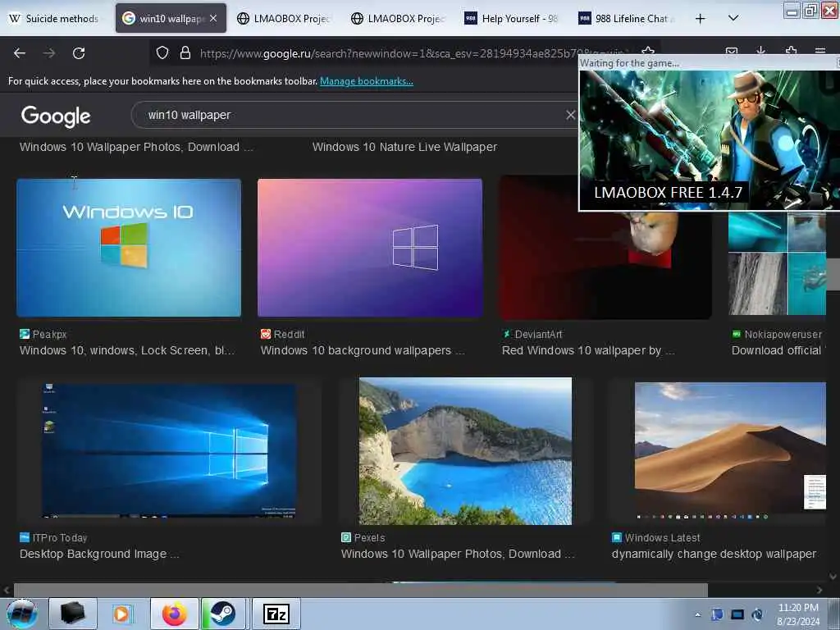Open the purple gradient Windows wallpaper thumbnail
Viewport: 840px width, 630px height.
[x=370, y=248]
